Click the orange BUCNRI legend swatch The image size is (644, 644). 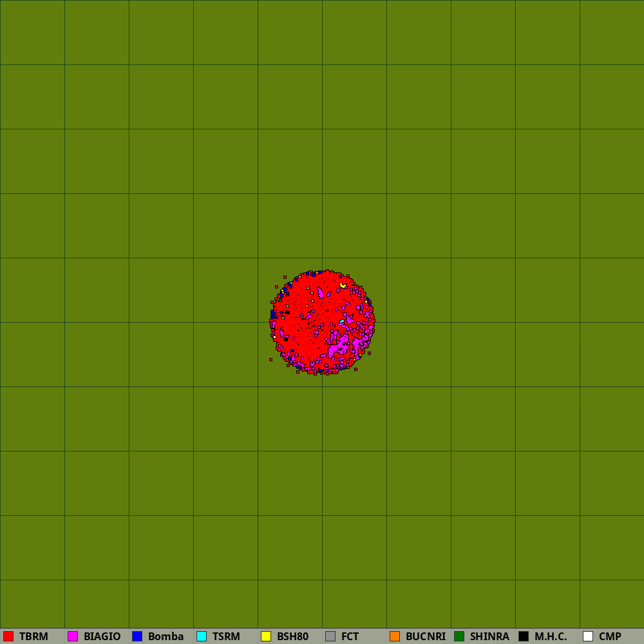[x=395, y=636]
